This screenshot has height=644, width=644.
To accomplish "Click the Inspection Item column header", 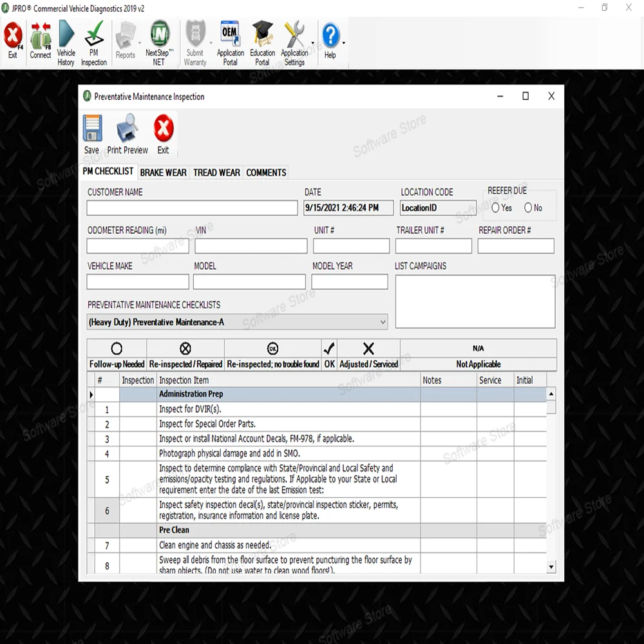I will pos(289,381).
